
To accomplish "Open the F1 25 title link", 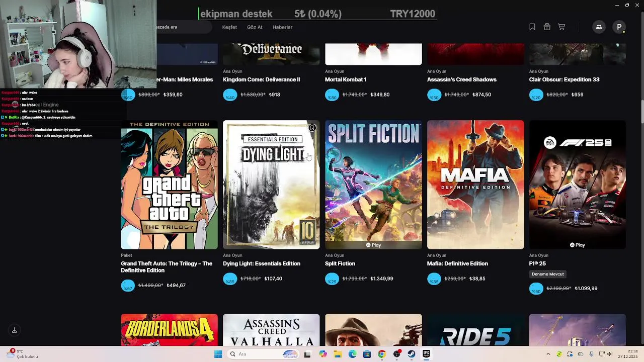I will (537, 263).
